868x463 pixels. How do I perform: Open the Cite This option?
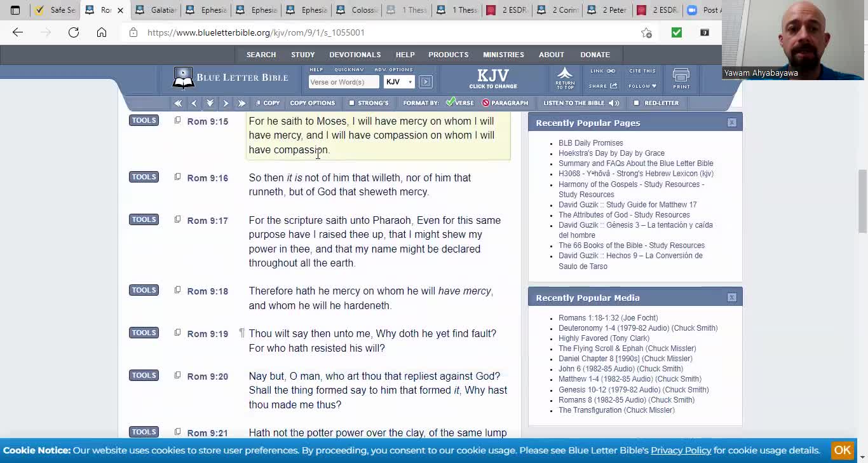[642, 71]
